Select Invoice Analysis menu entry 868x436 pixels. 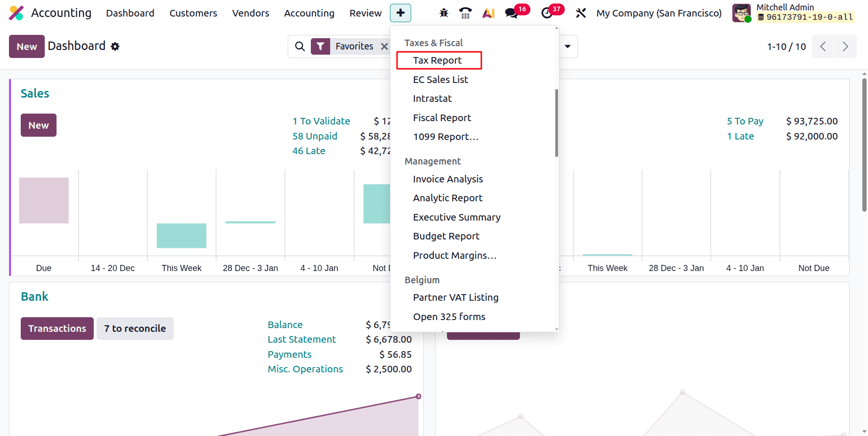[448, 179]
